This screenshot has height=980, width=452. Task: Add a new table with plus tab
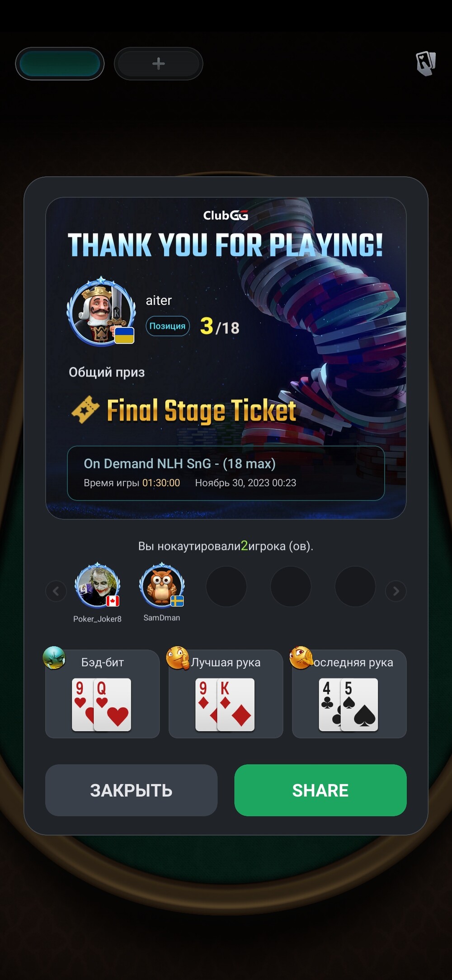158,64
